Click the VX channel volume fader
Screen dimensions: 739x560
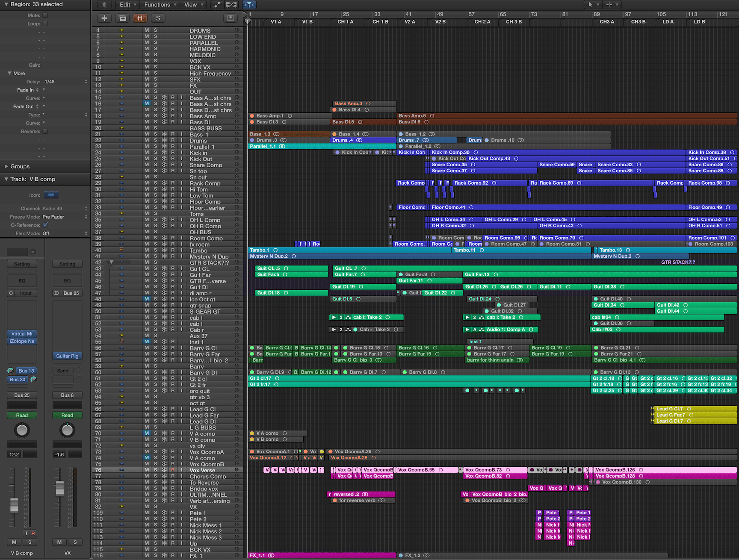pyautogui.click(x=59, y=489)
